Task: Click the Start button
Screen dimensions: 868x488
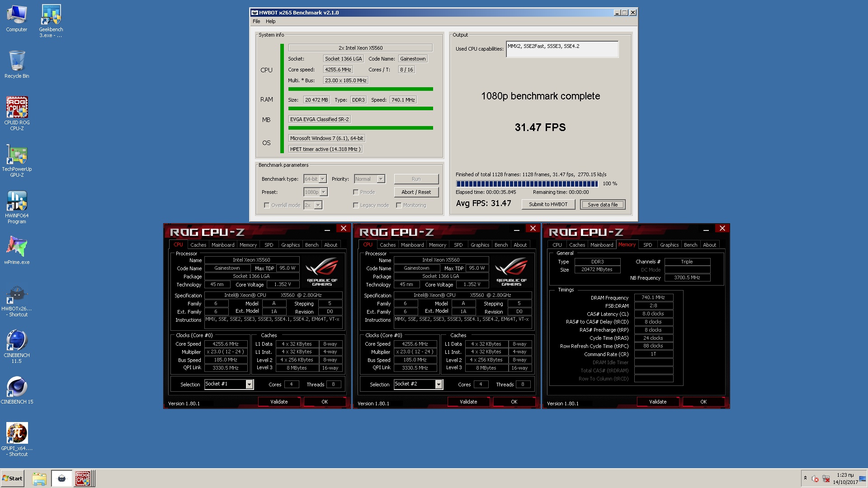Action: pyautogui.click(x=12, y=479)
